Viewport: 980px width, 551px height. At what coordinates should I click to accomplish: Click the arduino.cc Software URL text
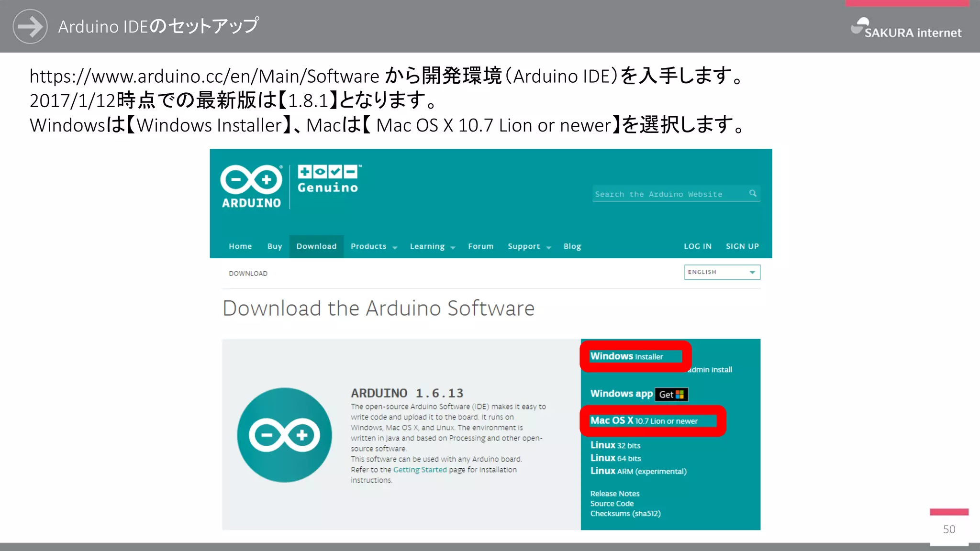click(204, 76)
